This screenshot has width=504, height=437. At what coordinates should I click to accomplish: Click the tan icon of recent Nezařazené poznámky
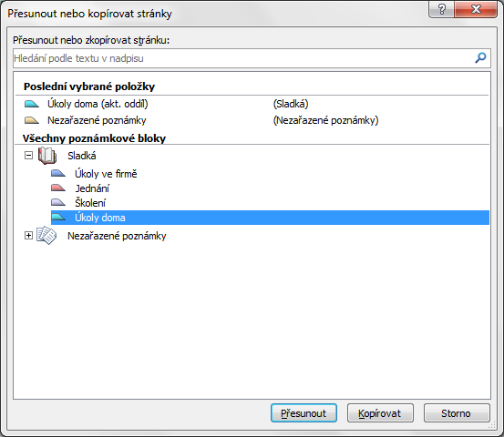pos(32,120)
